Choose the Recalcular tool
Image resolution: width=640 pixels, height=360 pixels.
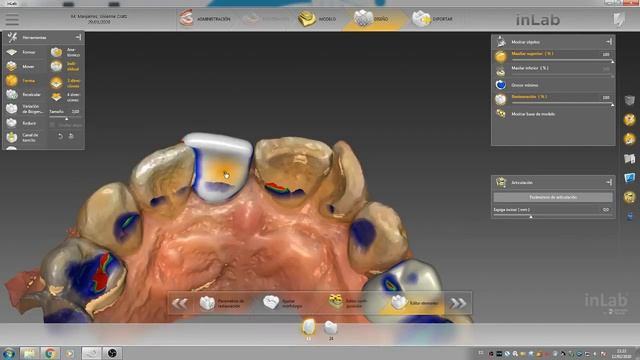tap(24, 95)
